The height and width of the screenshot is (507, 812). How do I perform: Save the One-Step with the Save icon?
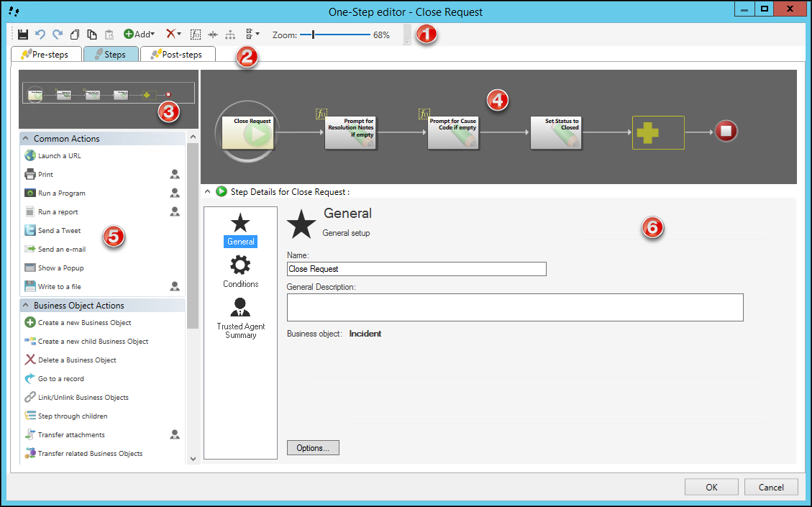coord(22,34)
